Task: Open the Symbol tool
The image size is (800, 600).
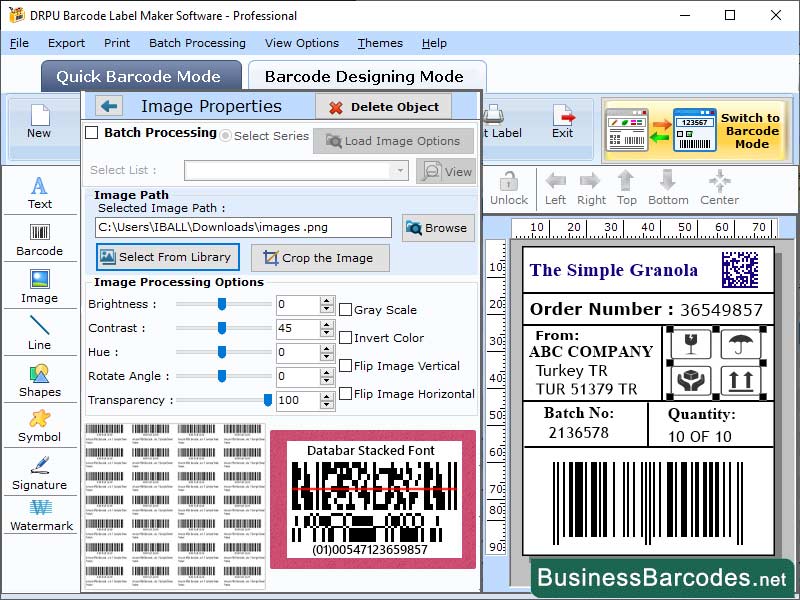Action: (x=39, y=430)
